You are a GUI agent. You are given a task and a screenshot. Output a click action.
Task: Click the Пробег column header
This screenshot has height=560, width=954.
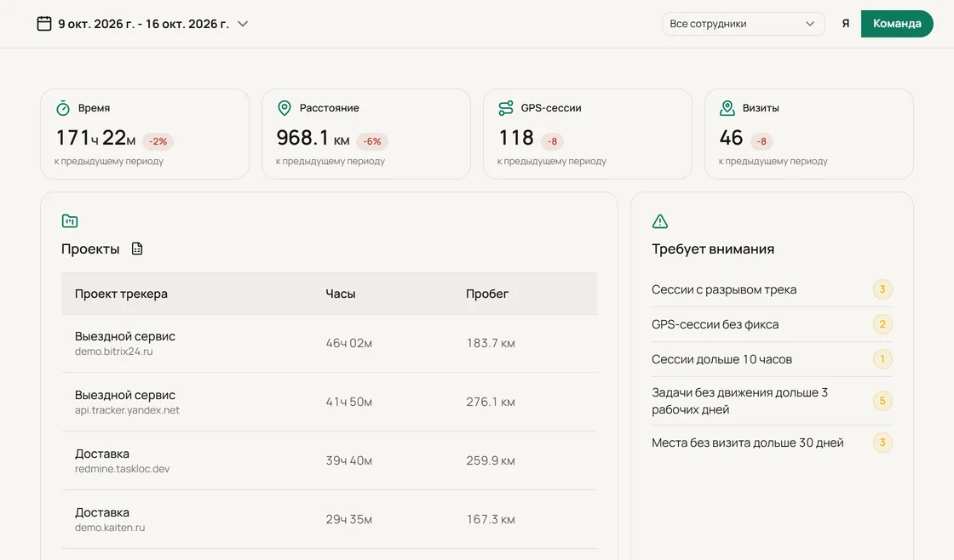click(x=486, y=294)
